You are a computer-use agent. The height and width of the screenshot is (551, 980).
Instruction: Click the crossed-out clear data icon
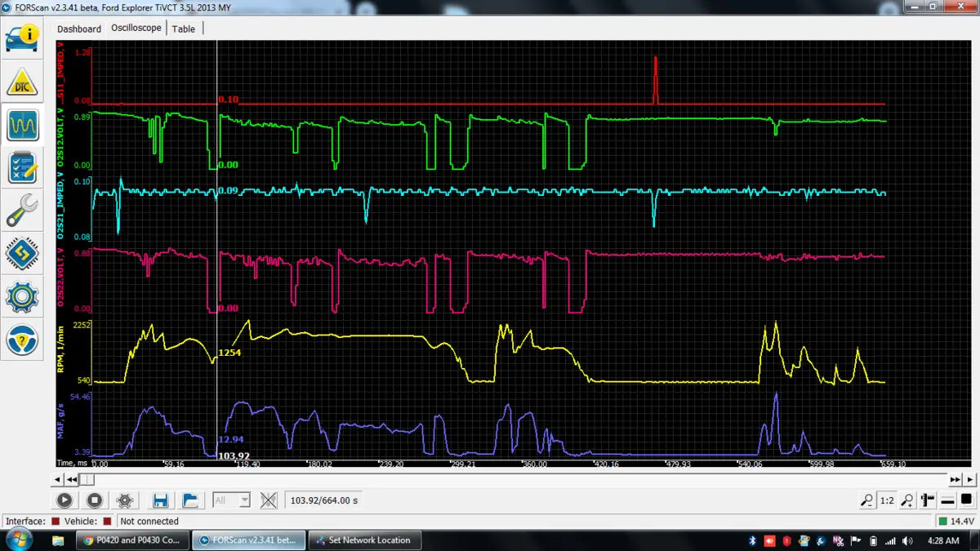269,500
